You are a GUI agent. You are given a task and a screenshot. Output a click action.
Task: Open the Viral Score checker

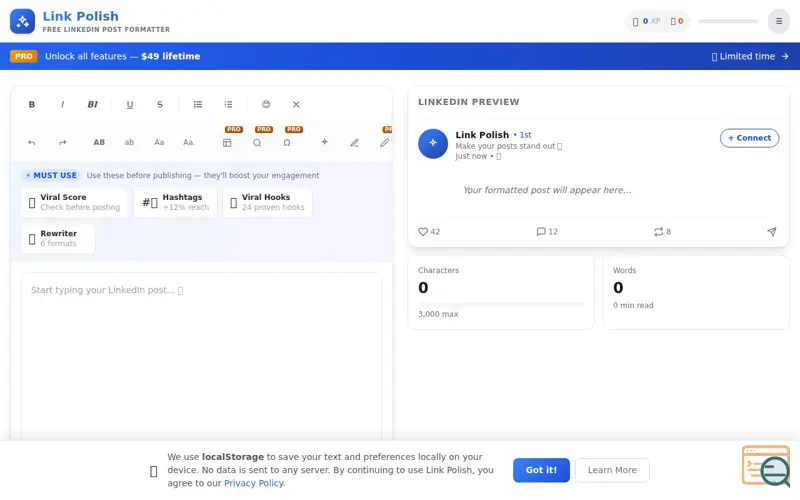point(74,202)
